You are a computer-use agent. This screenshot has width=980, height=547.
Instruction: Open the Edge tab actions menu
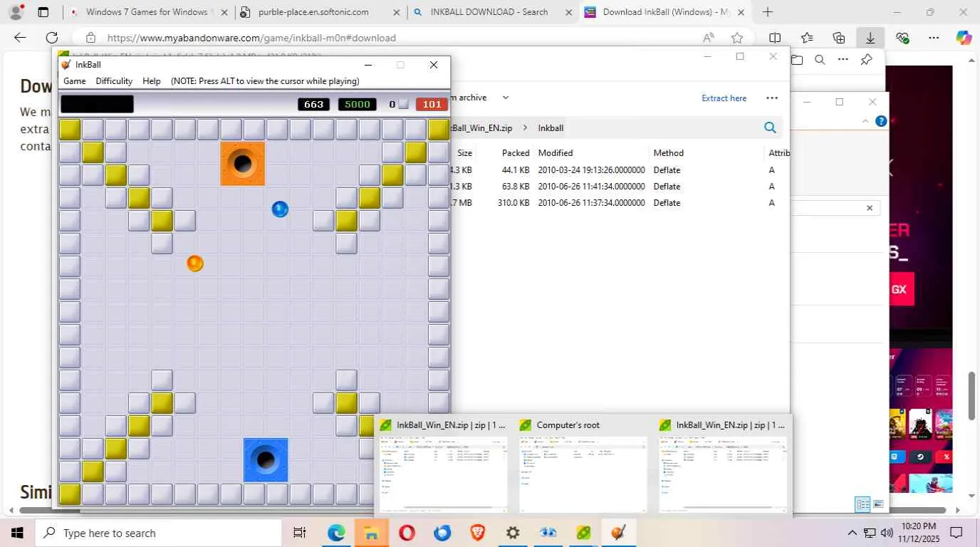(43, 12)
